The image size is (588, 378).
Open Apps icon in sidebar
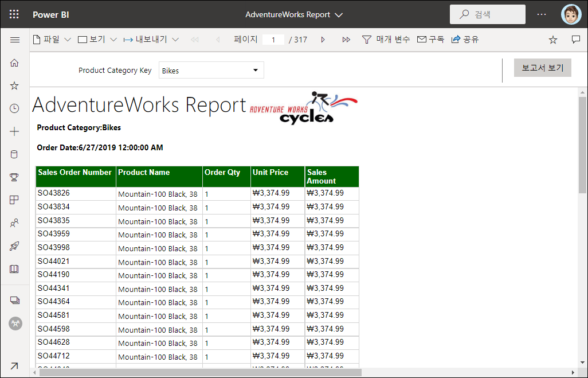14,200
